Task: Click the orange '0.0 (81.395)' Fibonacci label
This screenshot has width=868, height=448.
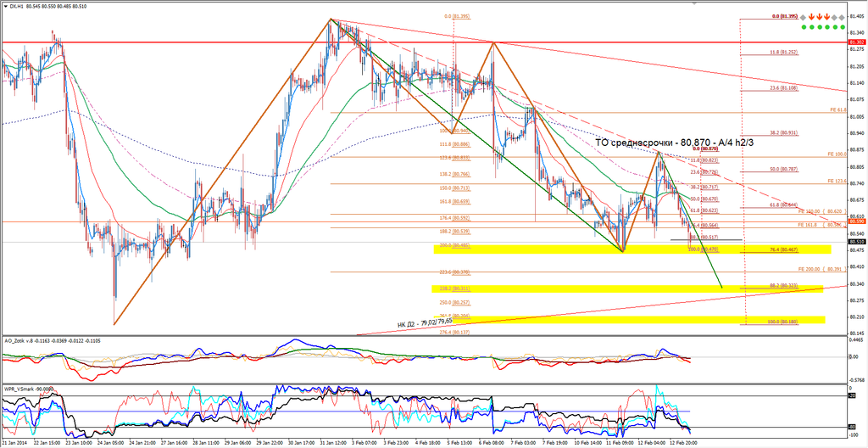Action: click(457, 17)
